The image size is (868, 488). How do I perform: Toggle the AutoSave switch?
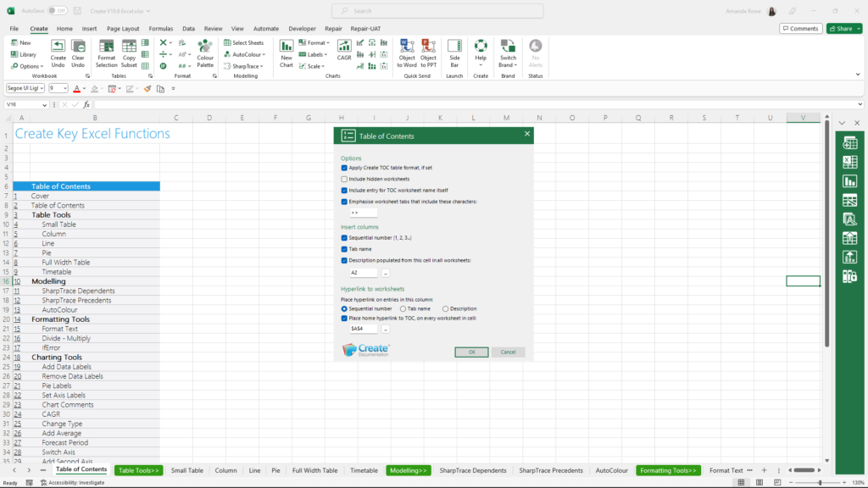click(x=58, y=10)
